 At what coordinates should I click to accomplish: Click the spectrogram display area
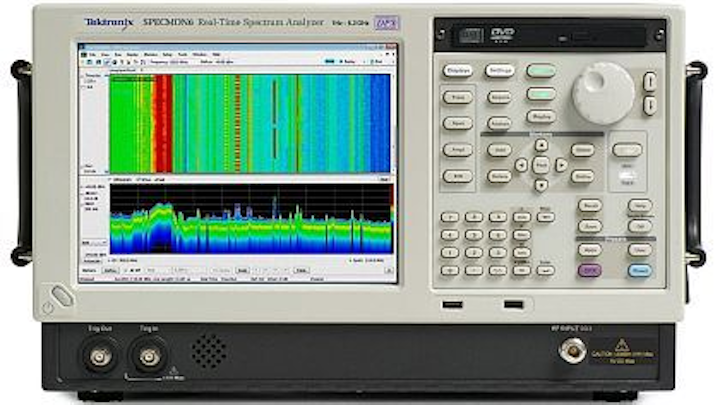pos(250,124)
